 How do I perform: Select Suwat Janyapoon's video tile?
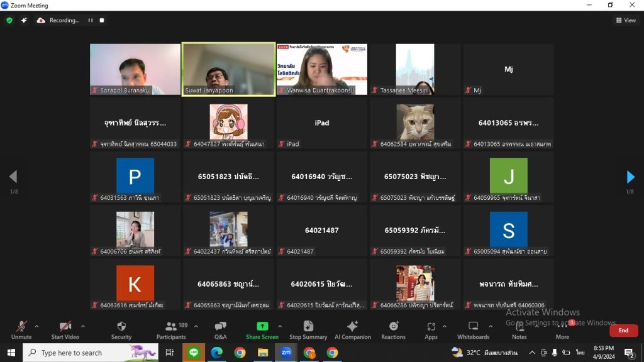(229, 69)
